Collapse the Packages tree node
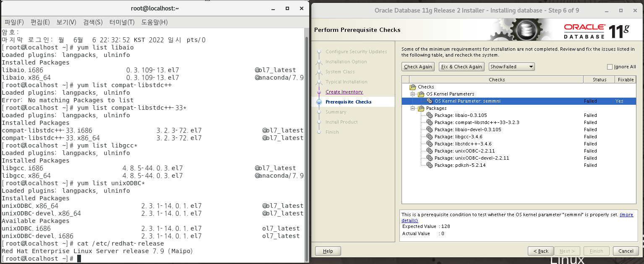This screenshot has height=264, width=644. pos(413,108)
